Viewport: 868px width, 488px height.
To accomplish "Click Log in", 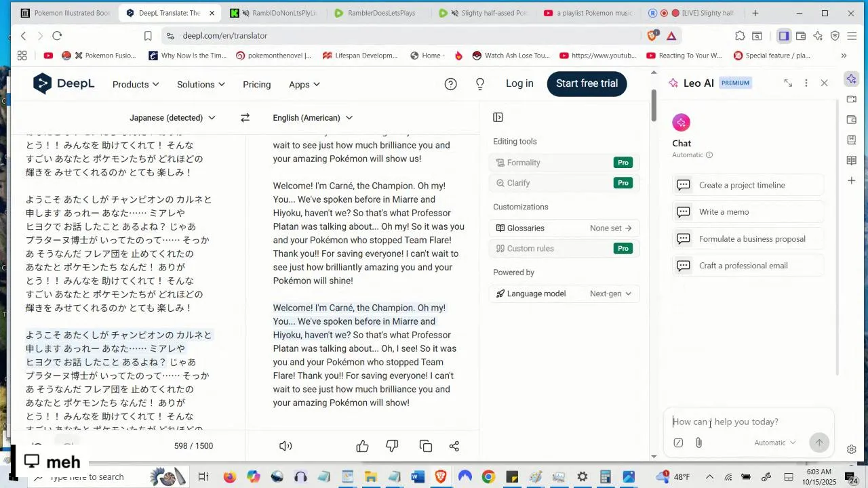I will click(x=519, y=83).
